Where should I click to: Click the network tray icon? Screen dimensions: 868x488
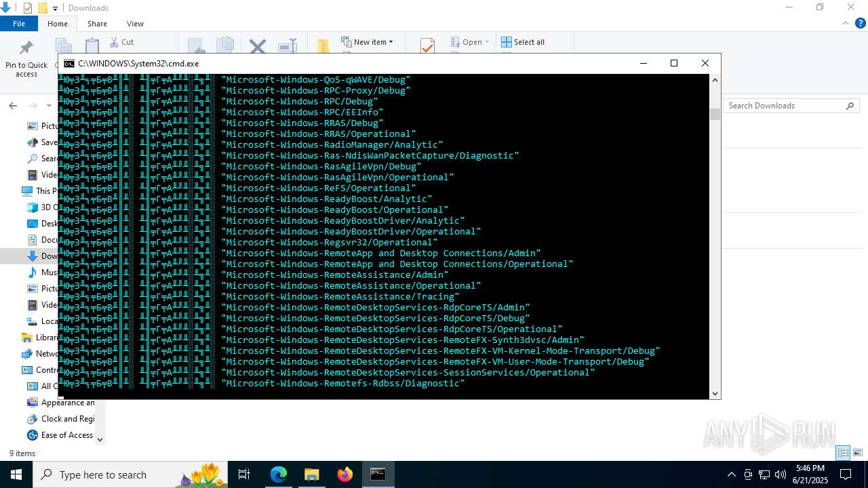point(764,474)
